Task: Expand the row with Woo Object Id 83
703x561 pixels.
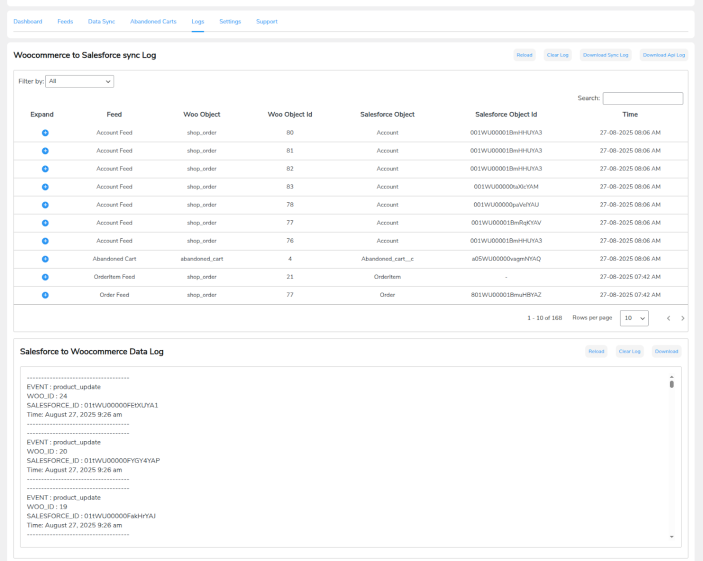Action: [45, 186]
